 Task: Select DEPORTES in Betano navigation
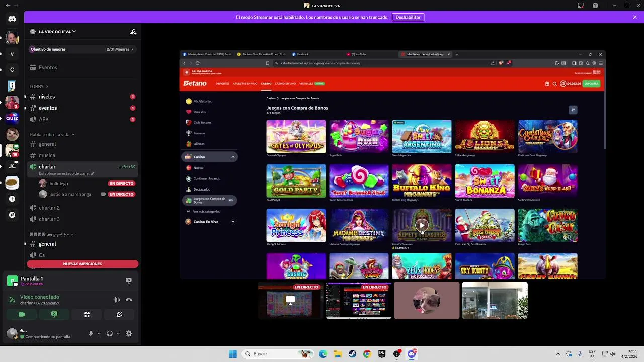[x=223, y=84]
